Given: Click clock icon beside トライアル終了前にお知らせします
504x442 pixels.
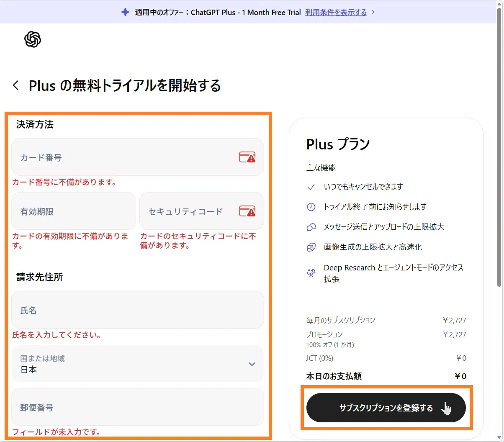Looking at the screenshot, I should 311,207.
